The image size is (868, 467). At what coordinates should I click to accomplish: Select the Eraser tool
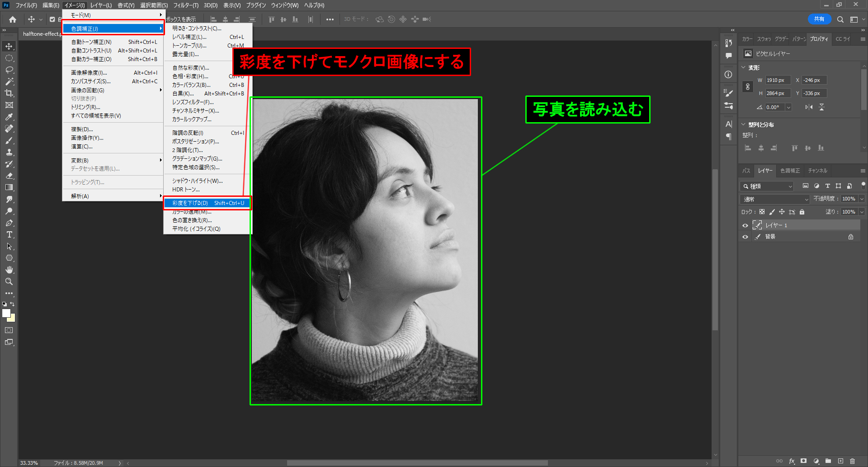pos(9,176)
